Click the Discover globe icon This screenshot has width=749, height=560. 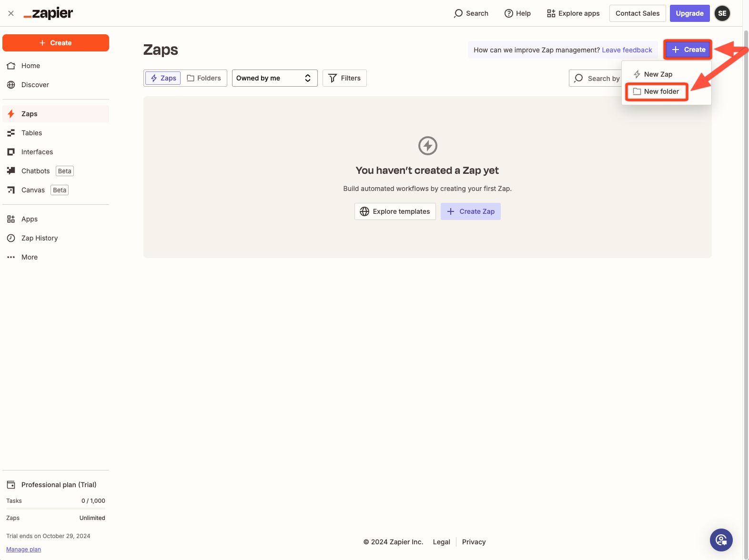[11, 85]
